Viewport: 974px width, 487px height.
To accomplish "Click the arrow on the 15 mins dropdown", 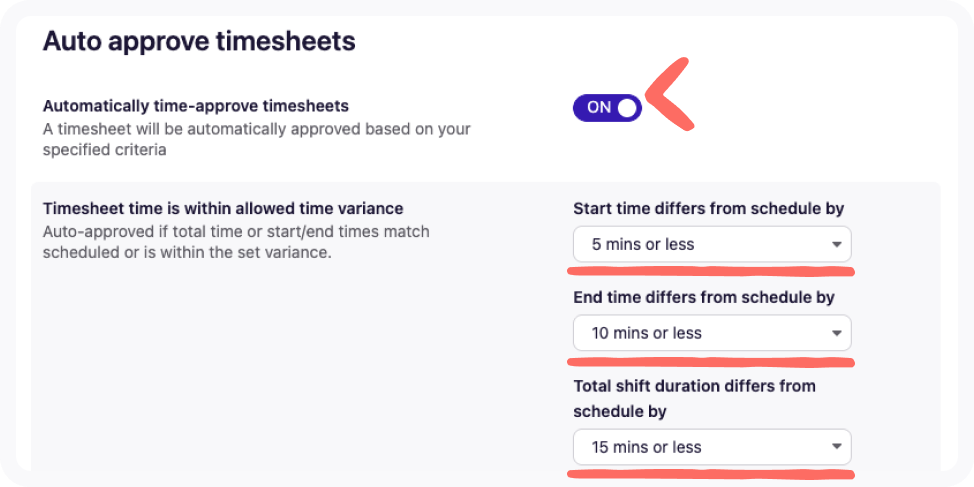I will point(836,448).
